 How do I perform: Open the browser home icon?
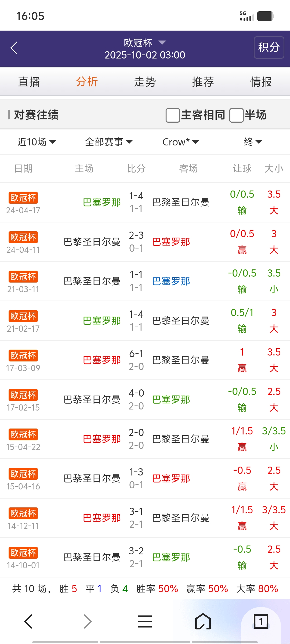coord(203,621)
